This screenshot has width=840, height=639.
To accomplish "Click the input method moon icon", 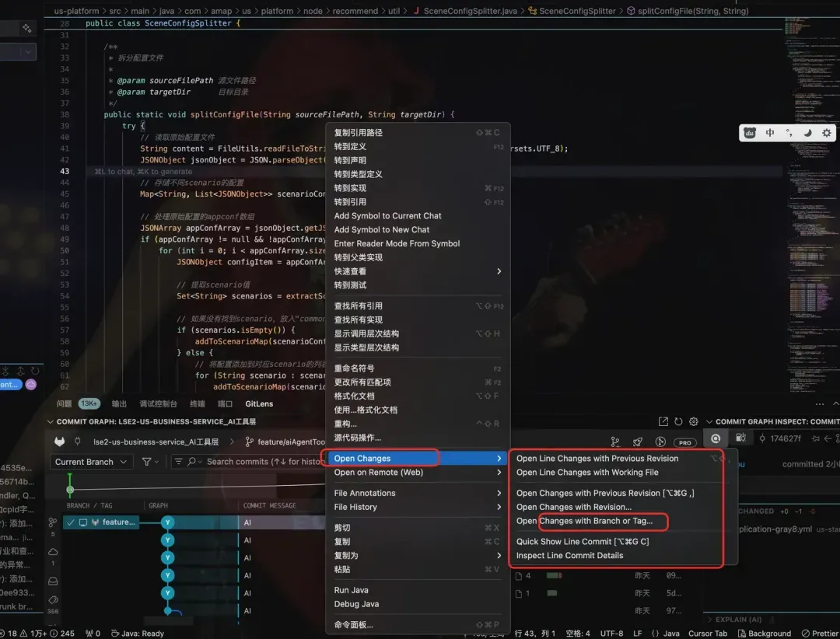I will (x=807, y=133).
